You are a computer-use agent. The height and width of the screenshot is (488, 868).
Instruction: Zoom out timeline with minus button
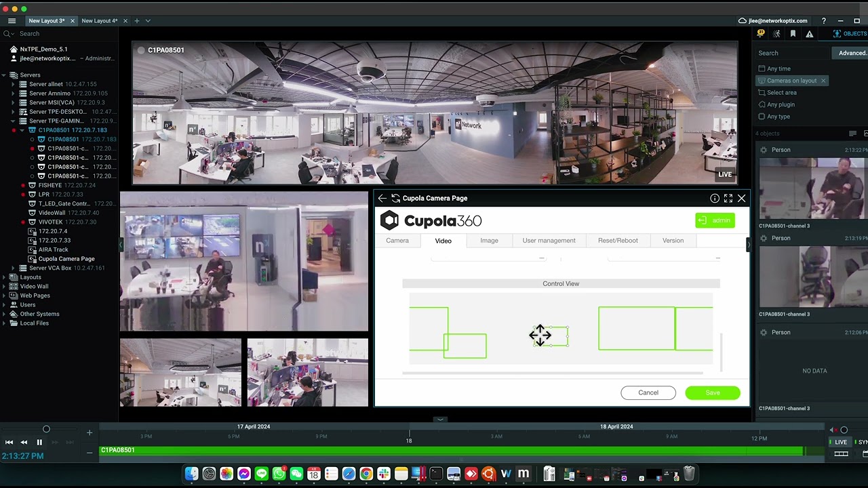89,453
